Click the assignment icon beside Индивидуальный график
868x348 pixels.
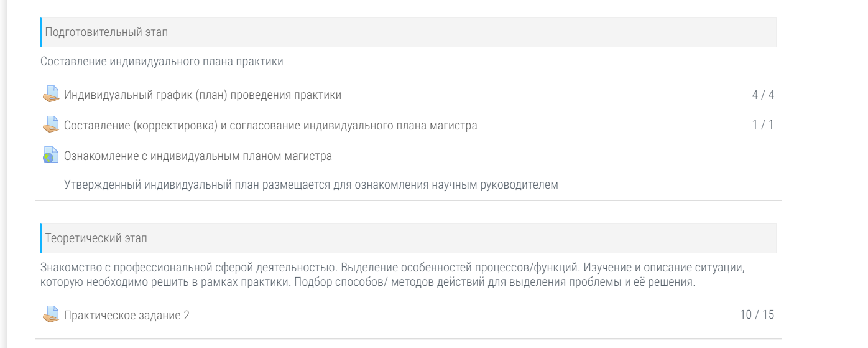tap(51, 95)
